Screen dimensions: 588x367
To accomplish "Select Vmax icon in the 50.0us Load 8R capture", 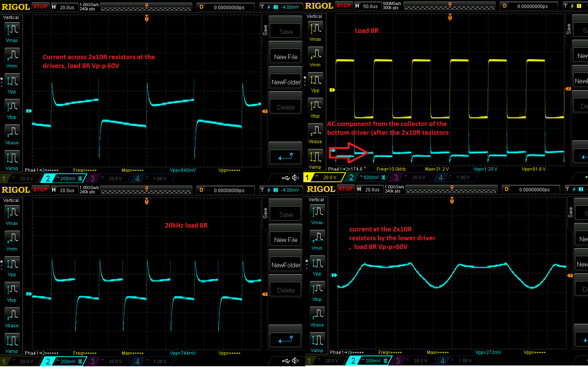I will click(x=316, y=28).
